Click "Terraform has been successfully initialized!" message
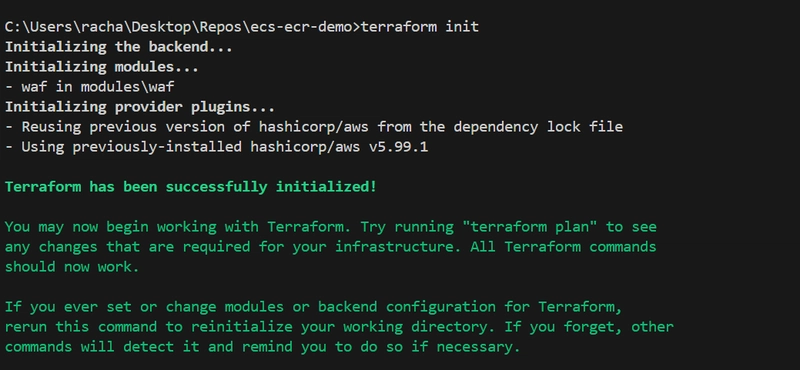 191,187
